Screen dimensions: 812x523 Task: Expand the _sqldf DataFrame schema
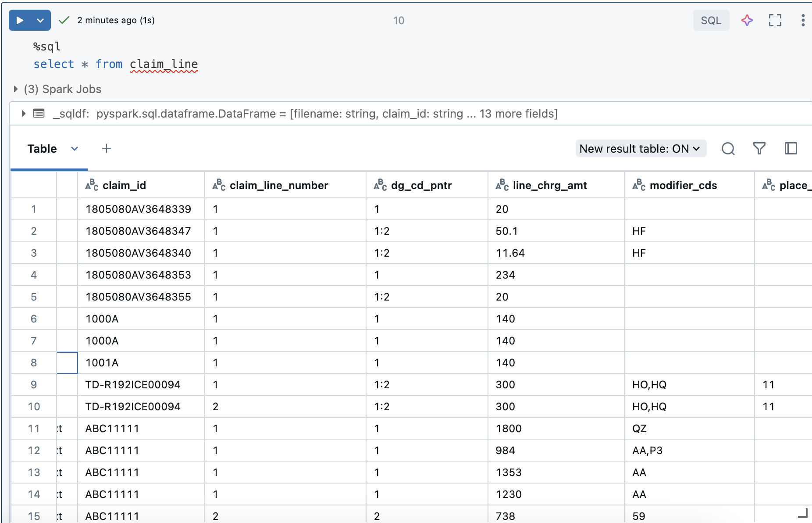(x=24, y=114)
